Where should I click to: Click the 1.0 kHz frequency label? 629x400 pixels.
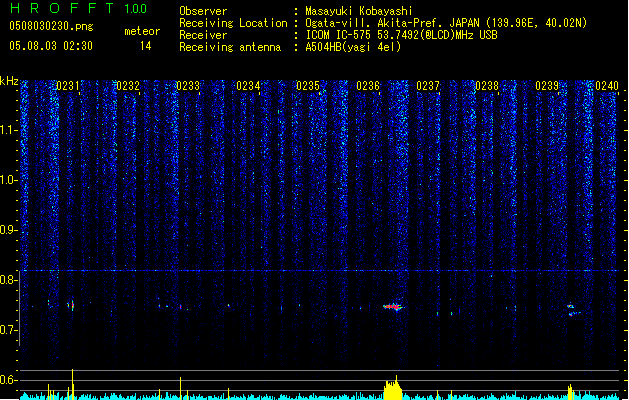coord(8,180)
